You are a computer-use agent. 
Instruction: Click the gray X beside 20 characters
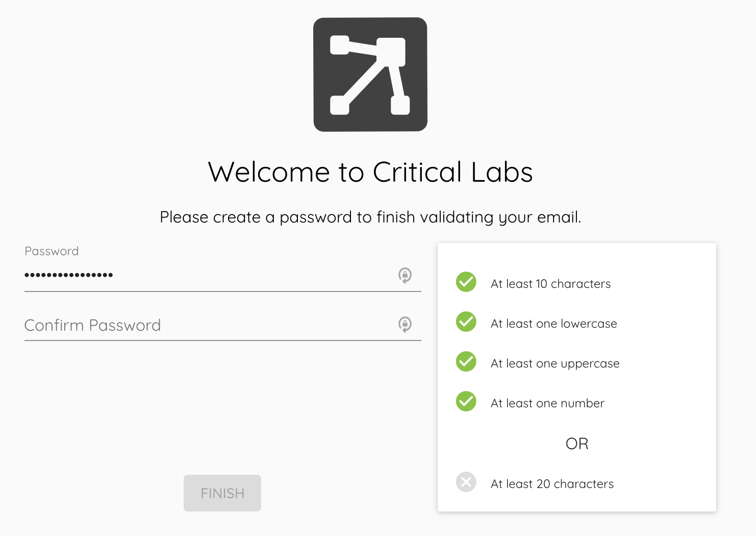point(466,482)
